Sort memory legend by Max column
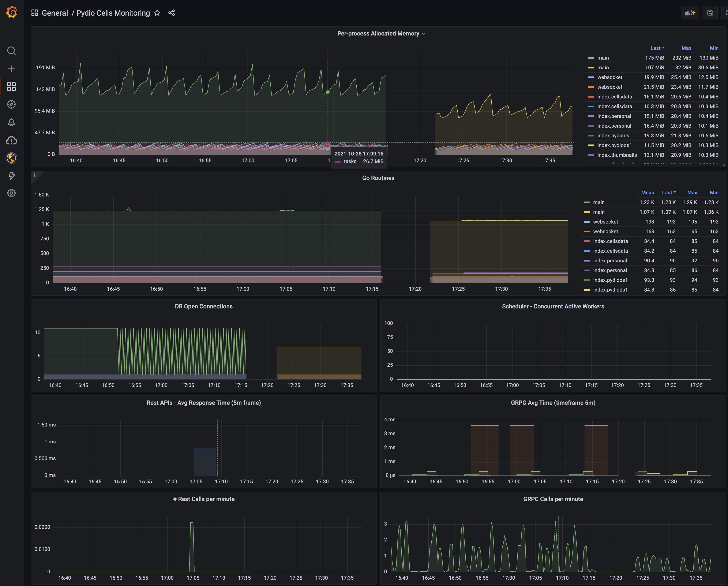Image resolution: width=728 pixels, height=586 pixels. point(686,48)
